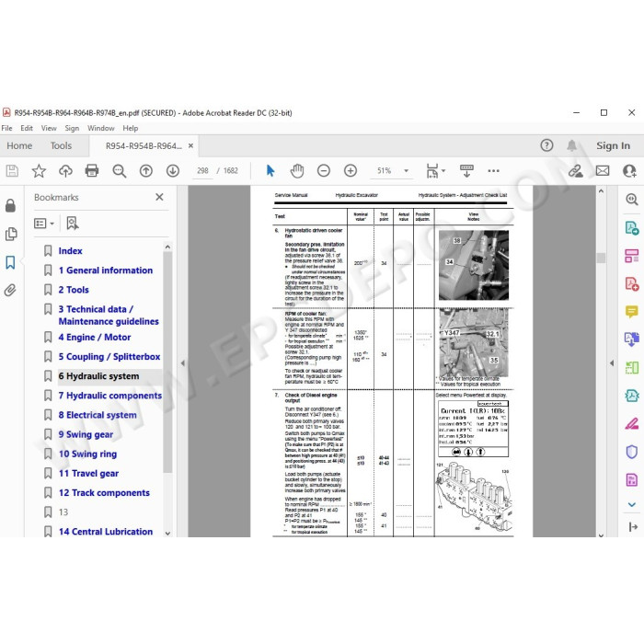Image resolution: width=644 pixels, height=644 pixels.
Task: Open the Edit menu
Action: (x=27, y=128)
